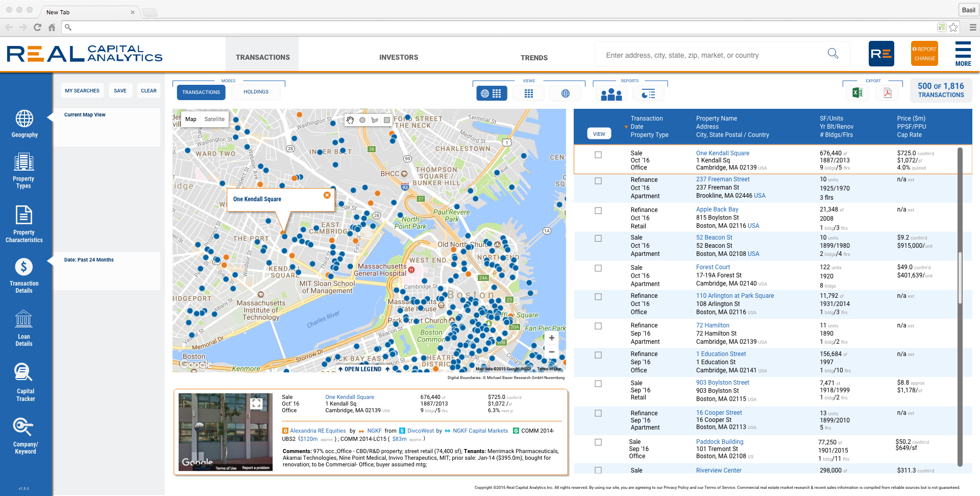Open the players people report icon
The height and width of the screenshot is (496, 980).
(x=611, y=94)
